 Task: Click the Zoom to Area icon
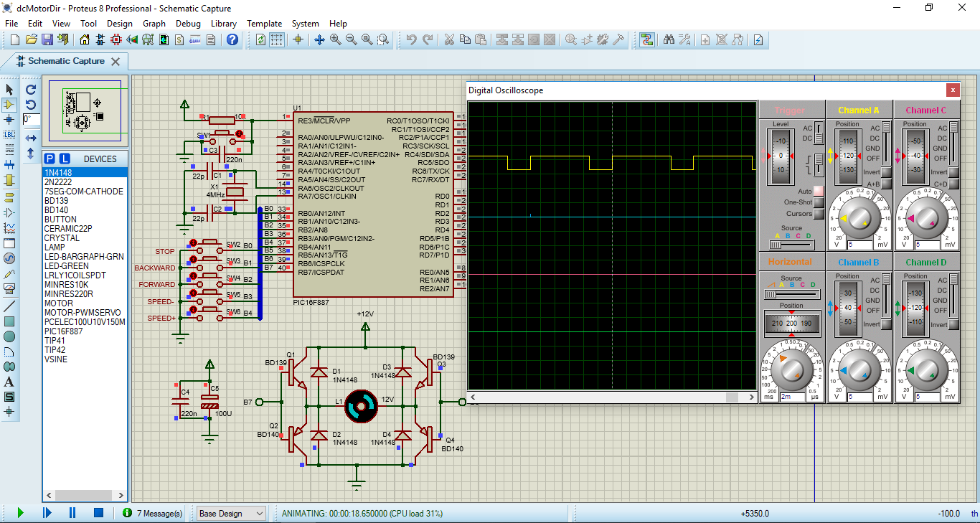click(x=383, y=39)
